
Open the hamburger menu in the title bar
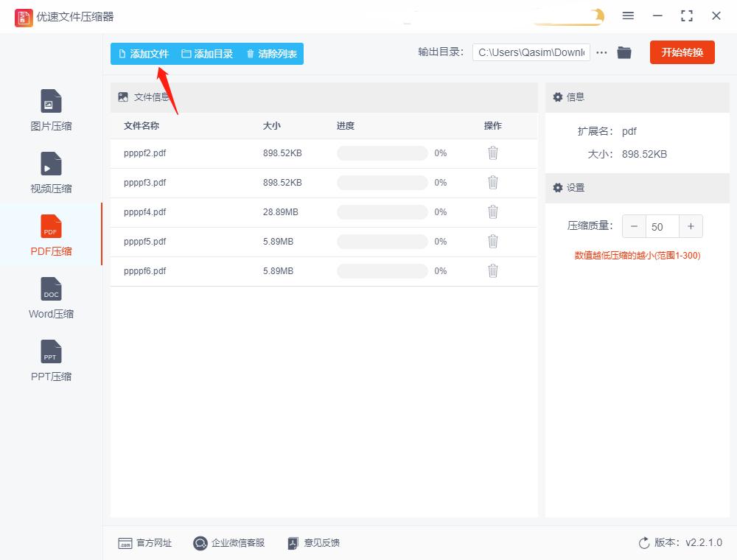pos(628,15)
